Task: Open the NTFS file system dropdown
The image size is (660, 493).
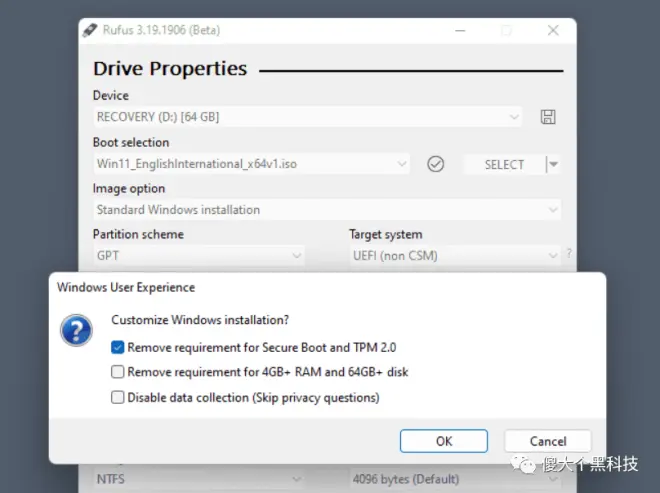Action: click(x=199, y=479)
